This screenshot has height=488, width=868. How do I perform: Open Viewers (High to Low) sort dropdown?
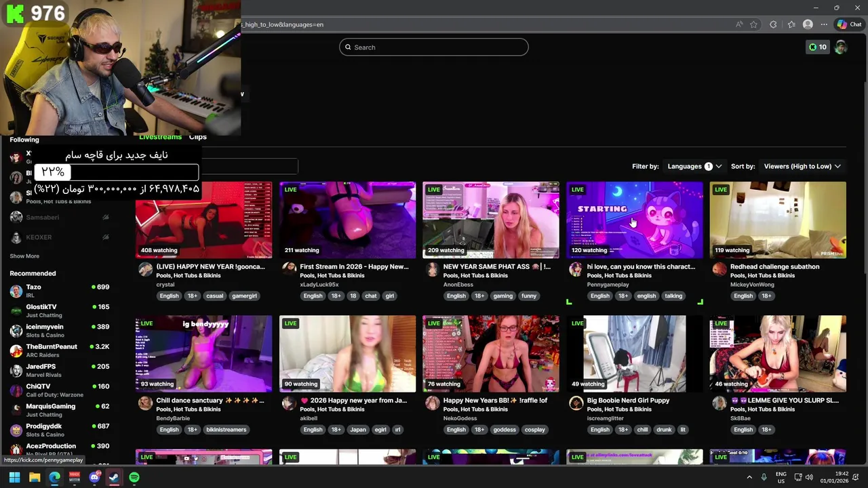point(802,166)
